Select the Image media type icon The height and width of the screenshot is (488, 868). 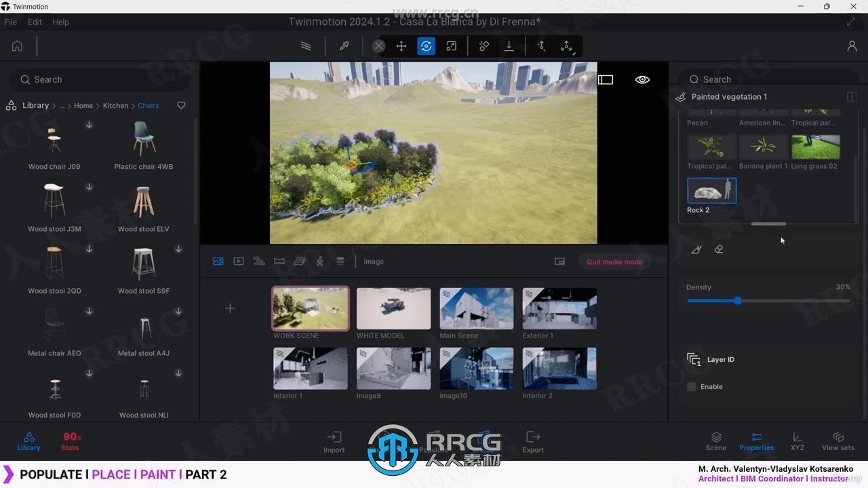(x=218, y=261)
